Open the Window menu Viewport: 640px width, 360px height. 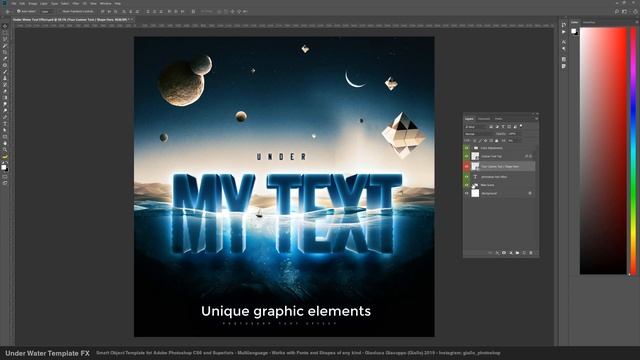(105, 3)
